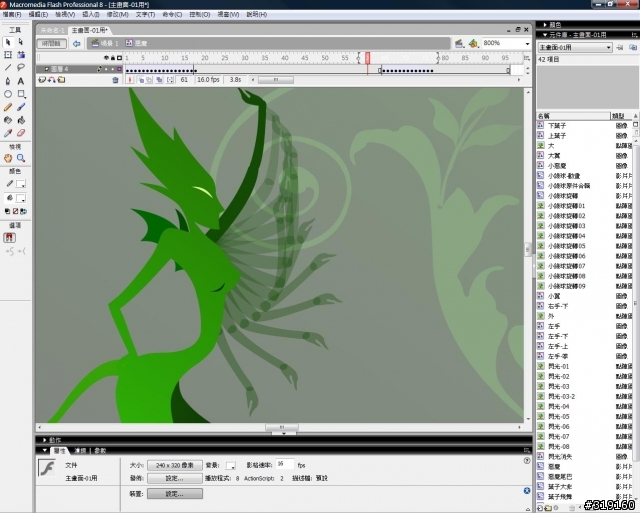This screenshot has height=513, width=640.
Task: Select the Subselection tool
Action: pos(21,42)
